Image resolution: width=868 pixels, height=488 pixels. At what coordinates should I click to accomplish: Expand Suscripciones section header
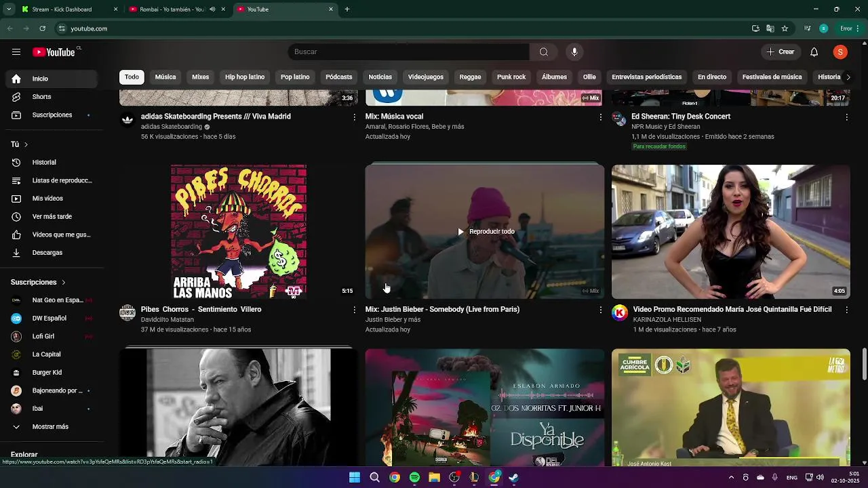point(39,282)
